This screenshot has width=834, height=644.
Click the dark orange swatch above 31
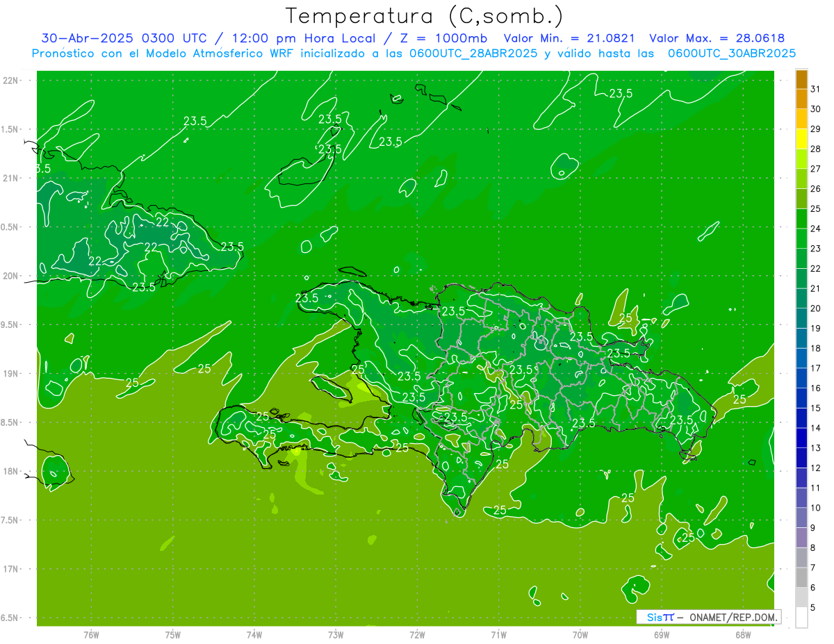[801, 79]
